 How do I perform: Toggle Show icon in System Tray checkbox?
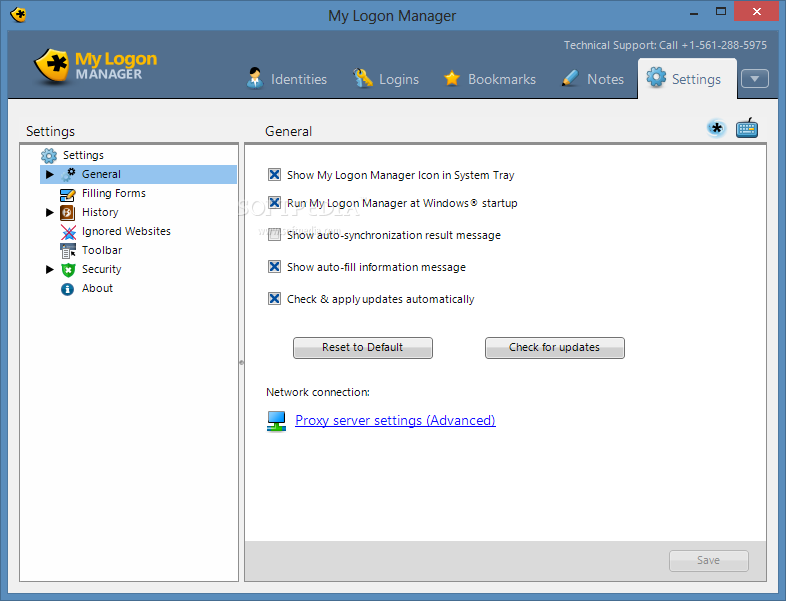point(274,174)
